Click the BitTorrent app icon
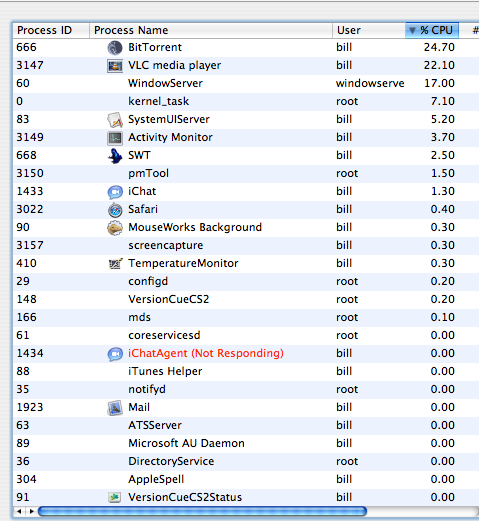This screenshot has height=521, width=479. point(115,48)
